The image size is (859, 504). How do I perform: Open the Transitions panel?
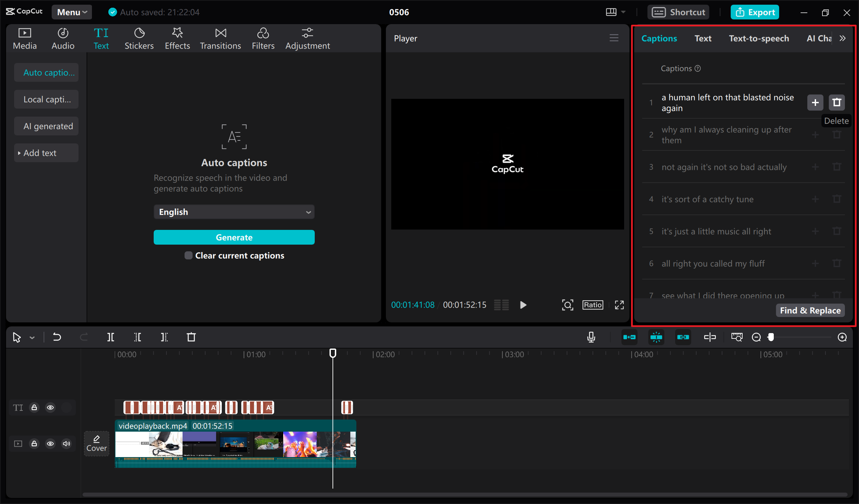220,38
